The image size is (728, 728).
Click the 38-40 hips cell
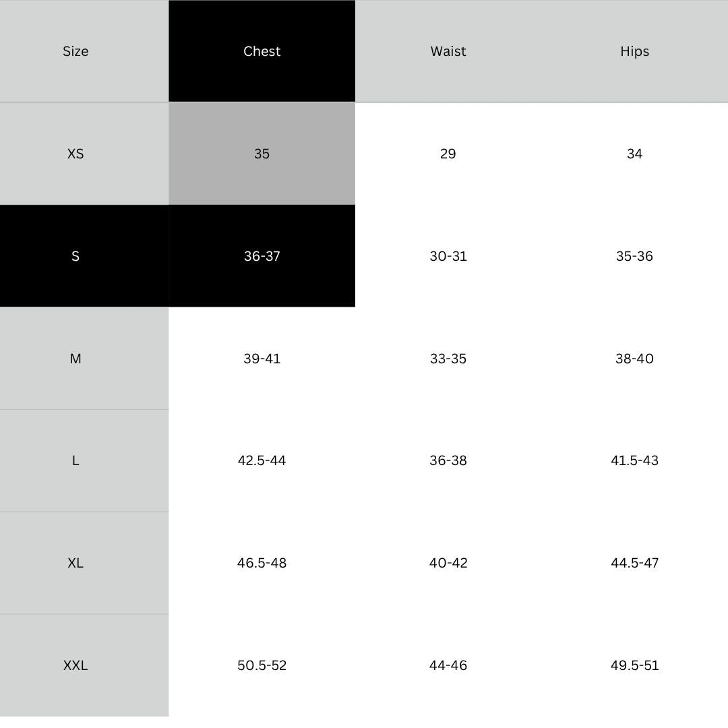(x=634, y=359)
